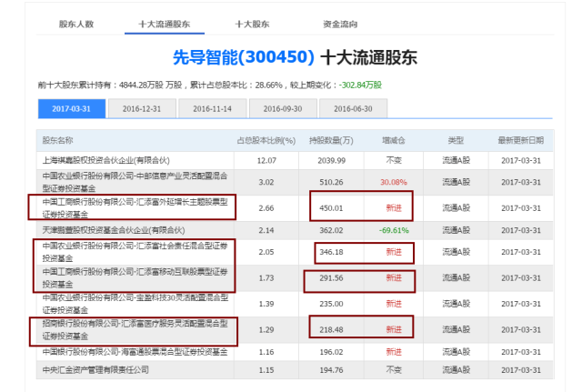Select the 汇添富移动互联股票型 fund name
Screen dimensions: 582x392
135,277
